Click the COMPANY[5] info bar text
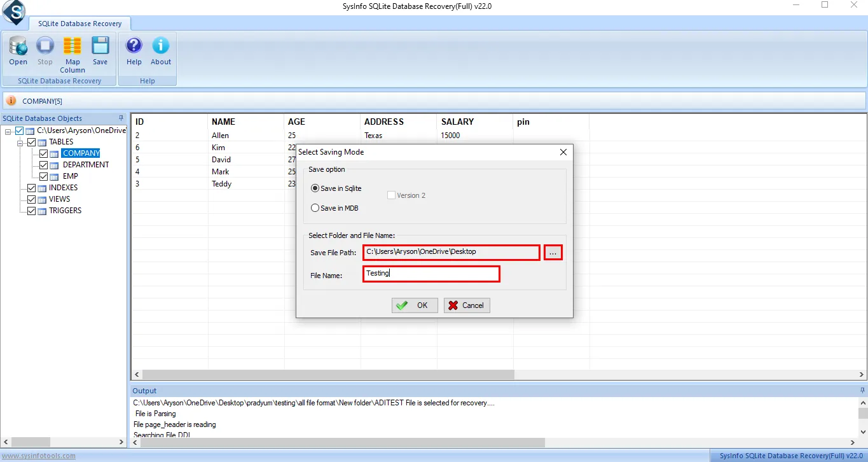The height and width of the screenshot is (462, 868). coord(42,101)
